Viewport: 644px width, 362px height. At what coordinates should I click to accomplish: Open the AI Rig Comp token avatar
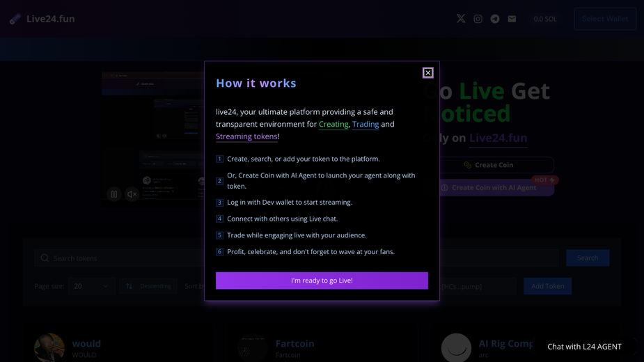tap(456, 347)
